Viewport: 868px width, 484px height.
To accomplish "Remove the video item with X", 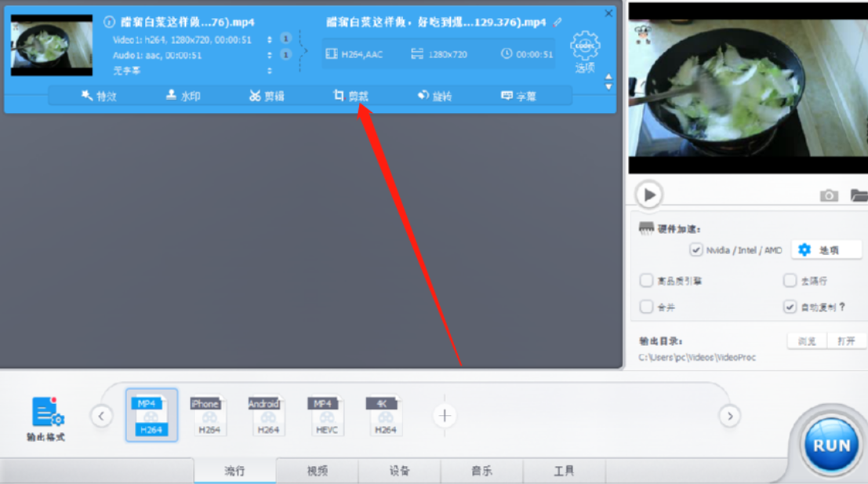I will [x=608, y=13].
